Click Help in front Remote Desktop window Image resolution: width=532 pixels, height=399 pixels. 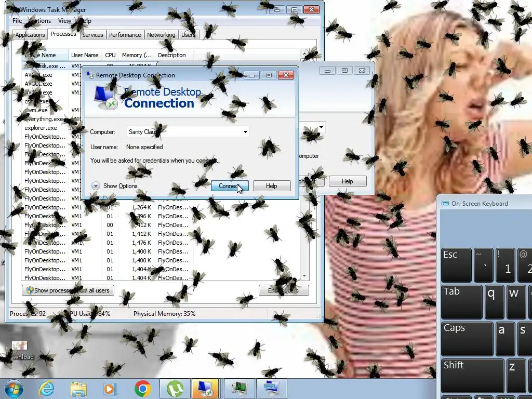click(271, 186)
